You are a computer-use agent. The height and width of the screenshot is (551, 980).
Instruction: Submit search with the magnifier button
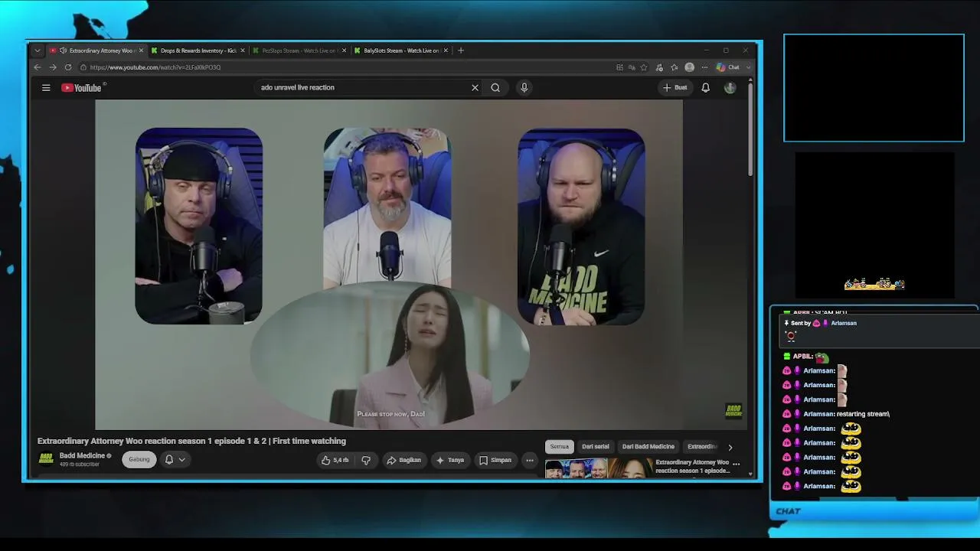[495, 87]
